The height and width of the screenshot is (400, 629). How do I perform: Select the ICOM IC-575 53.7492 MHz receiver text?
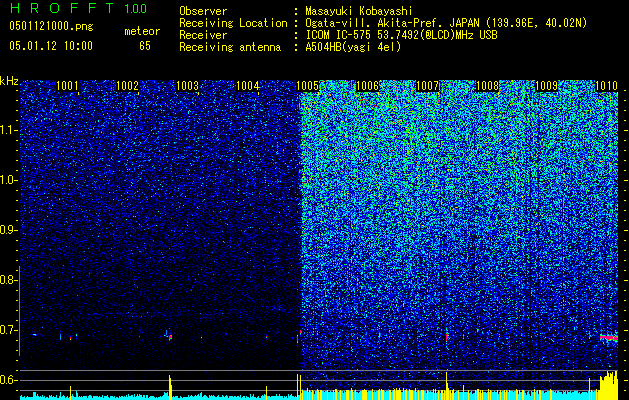[401, 35]
